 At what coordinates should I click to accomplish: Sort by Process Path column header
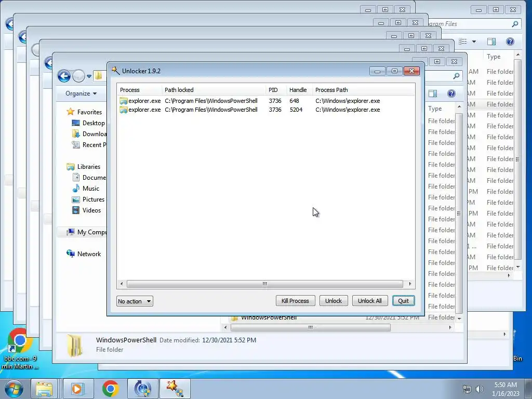click(363, 90)
